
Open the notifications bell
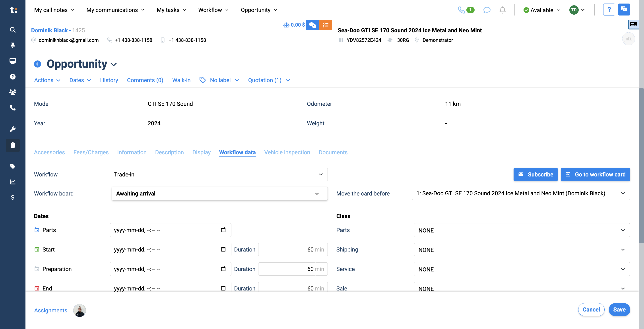tap(502, 10)
